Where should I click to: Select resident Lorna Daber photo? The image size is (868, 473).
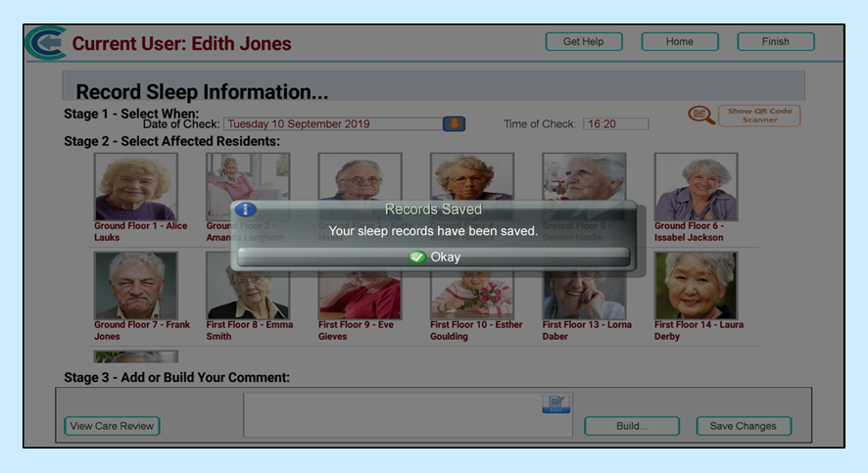584,296
